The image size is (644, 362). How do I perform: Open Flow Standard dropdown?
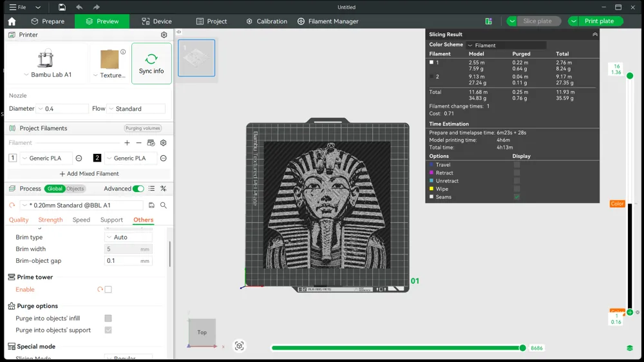136,108
